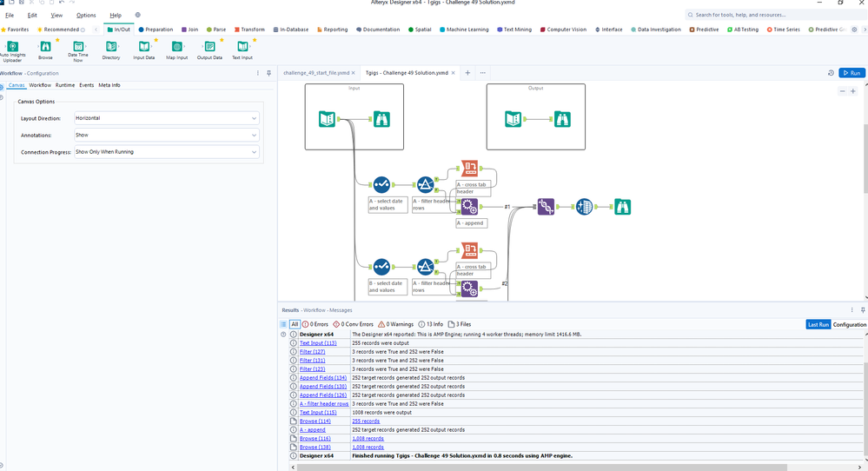Click the lower Filter node in B branch
868x471 pixels.
pyautogui.click(x=425, y=266)
